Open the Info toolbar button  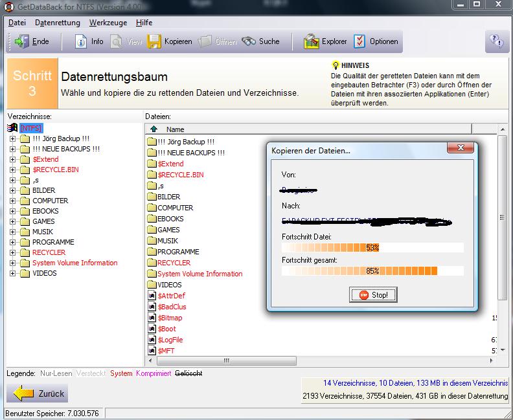coord(89,41)
